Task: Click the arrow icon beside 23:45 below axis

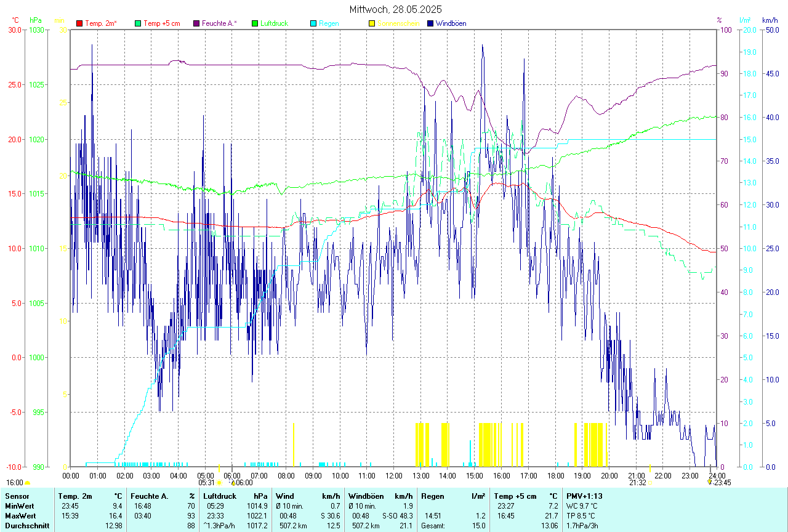Action: click(710, 483)
